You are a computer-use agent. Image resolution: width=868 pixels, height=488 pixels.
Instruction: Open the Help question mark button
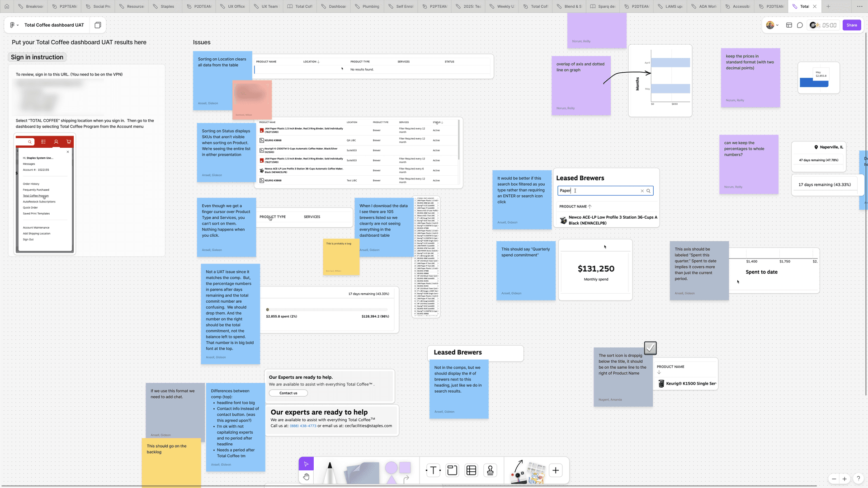pos(858,479)
